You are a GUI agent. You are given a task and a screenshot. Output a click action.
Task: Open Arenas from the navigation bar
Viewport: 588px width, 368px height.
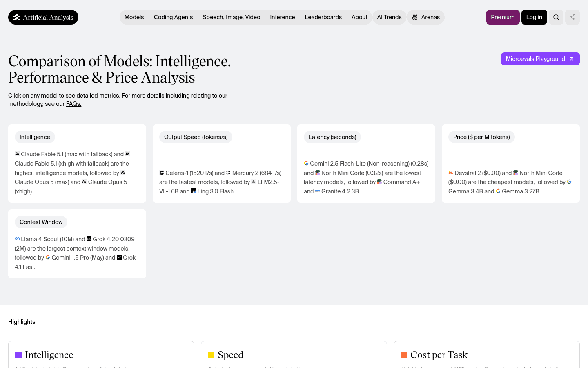tap(426, 17)
